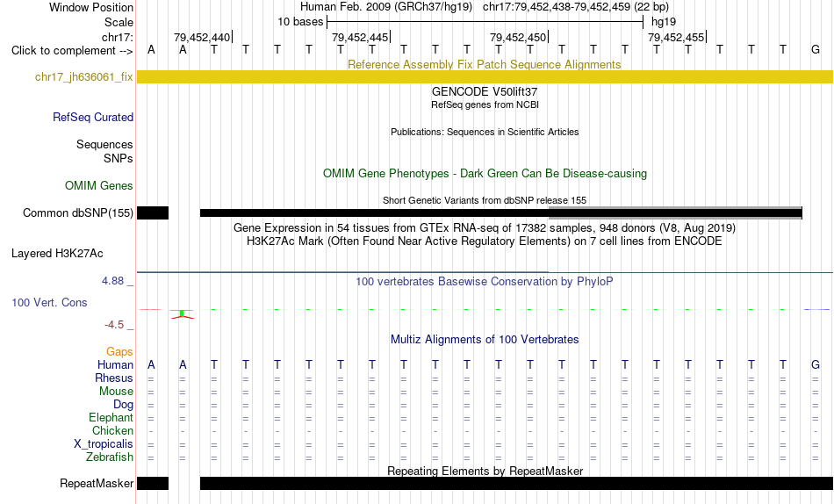Click the long RepeatMasker repeat block
Screen dimensions: 834x504
[516, 483]
